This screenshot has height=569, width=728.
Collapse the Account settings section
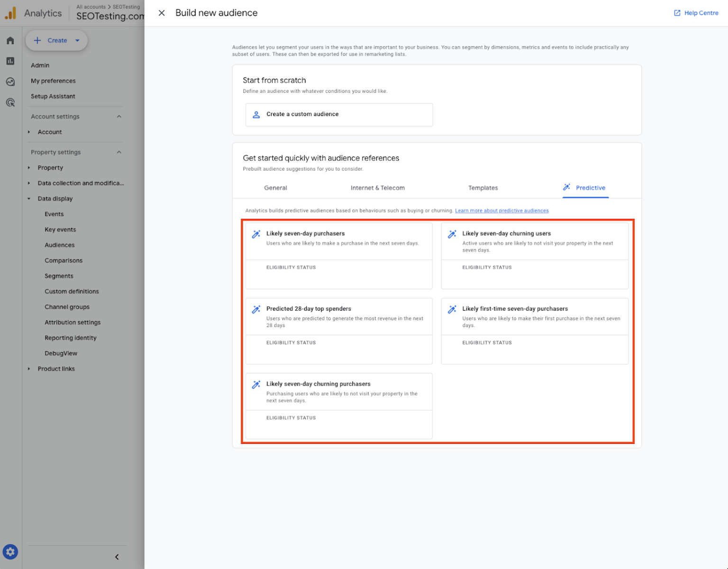click(118, 116)
